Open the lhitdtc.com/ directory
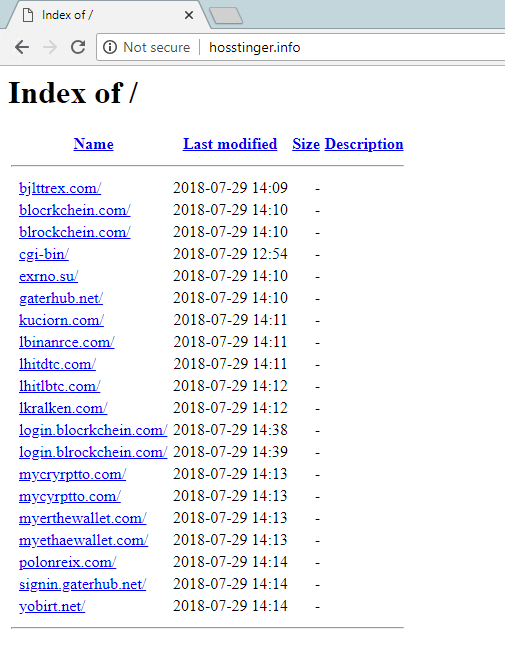The image size is (505, 651). click(x=58, y=364)
